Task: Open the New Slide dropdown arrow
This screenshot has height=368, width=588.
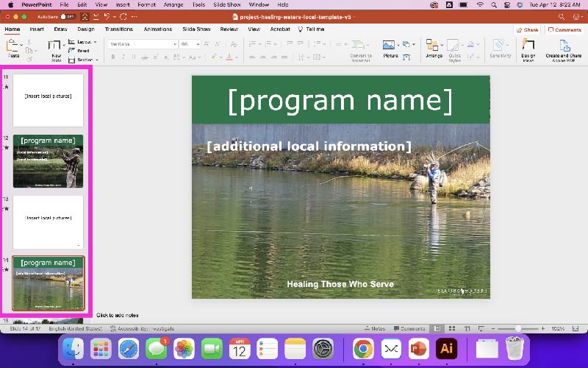Action: (64, 45)
